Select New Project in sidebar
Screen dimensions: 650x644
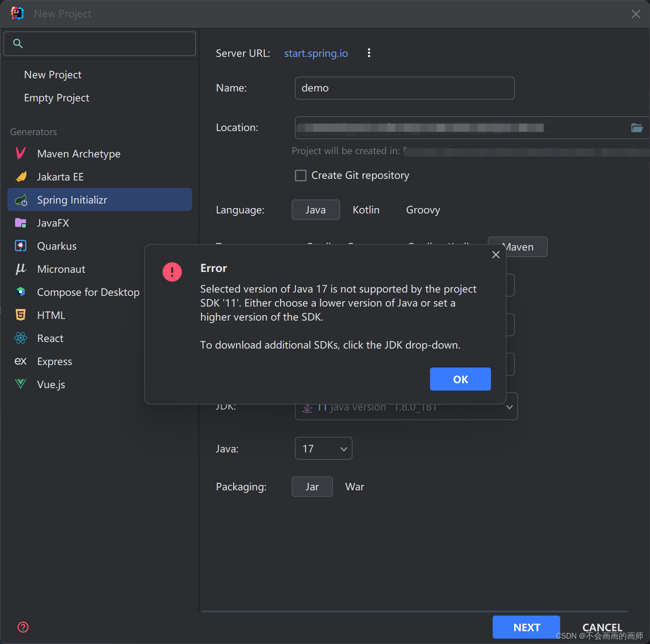[53, 75]
